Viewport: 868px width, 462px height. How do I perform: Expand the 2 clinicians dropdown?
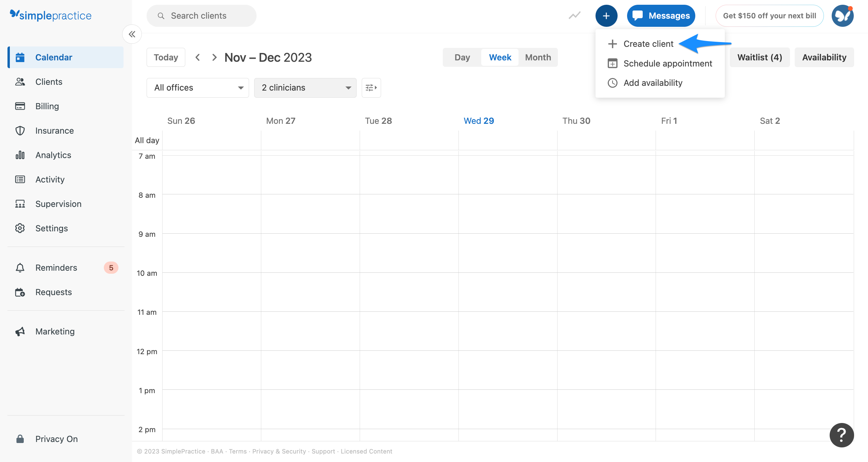(305, 88)
